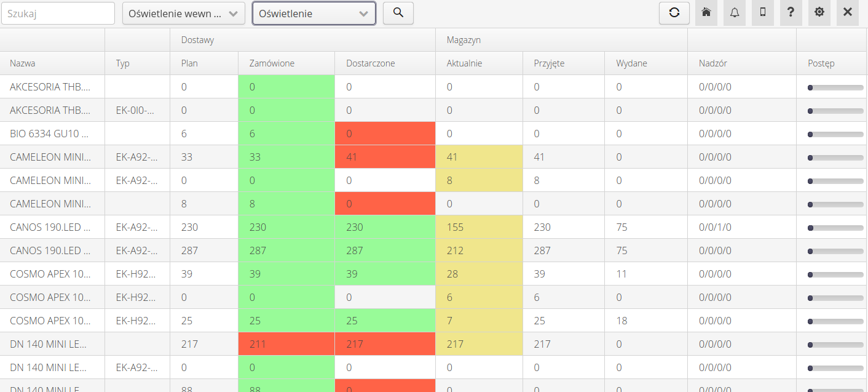The height and width of the screenshot is (392, 868).
Task: Click the Postęp column header
Action: click(x=821, y=63)
